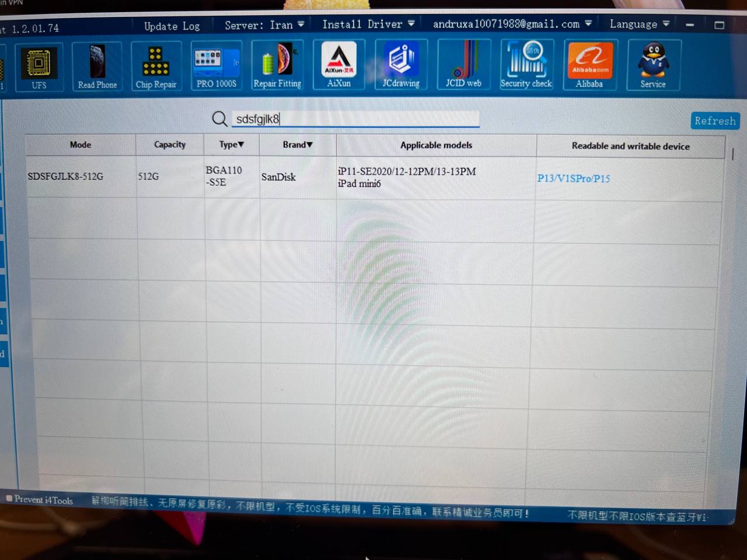This screenshot has height=560, width=747.
Task: Expand the Server: Iran dropdown
Action: click(264, 25)
